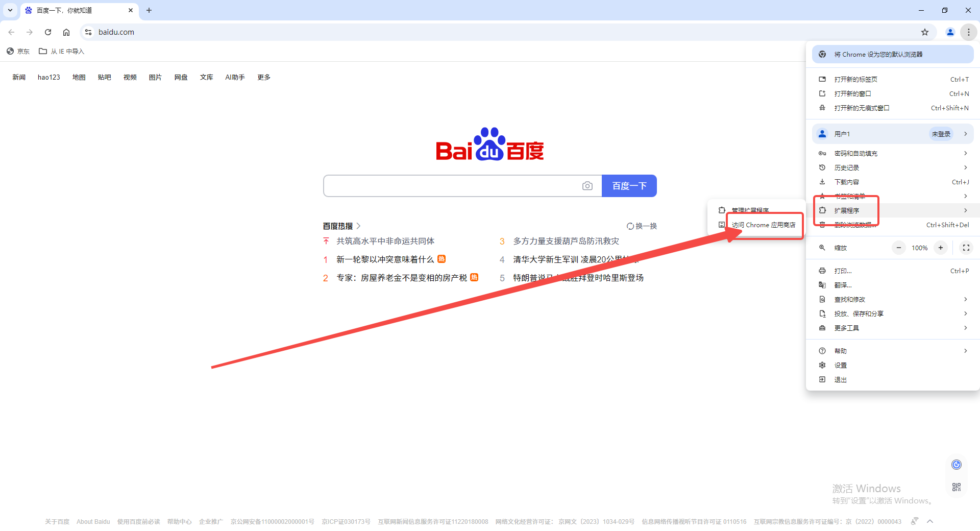This screenshot has width=980, height=531.
Task: Click the browser back arrow
Action: (11, 32)
